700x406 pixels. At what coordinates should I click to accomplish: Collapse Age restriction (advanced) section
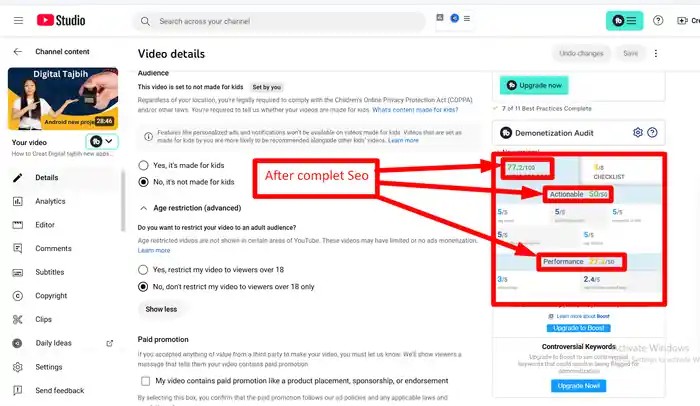[x=143, y=208]
